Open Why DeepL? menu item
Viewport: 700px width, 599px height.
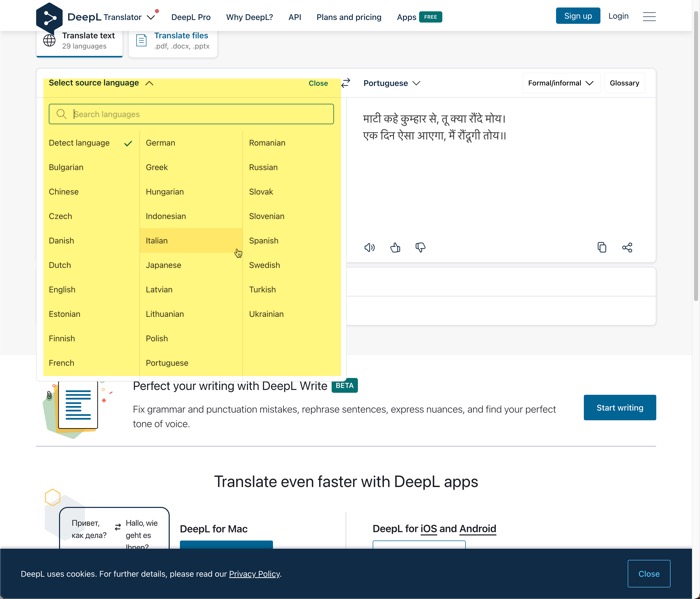(x=249, y=17)
